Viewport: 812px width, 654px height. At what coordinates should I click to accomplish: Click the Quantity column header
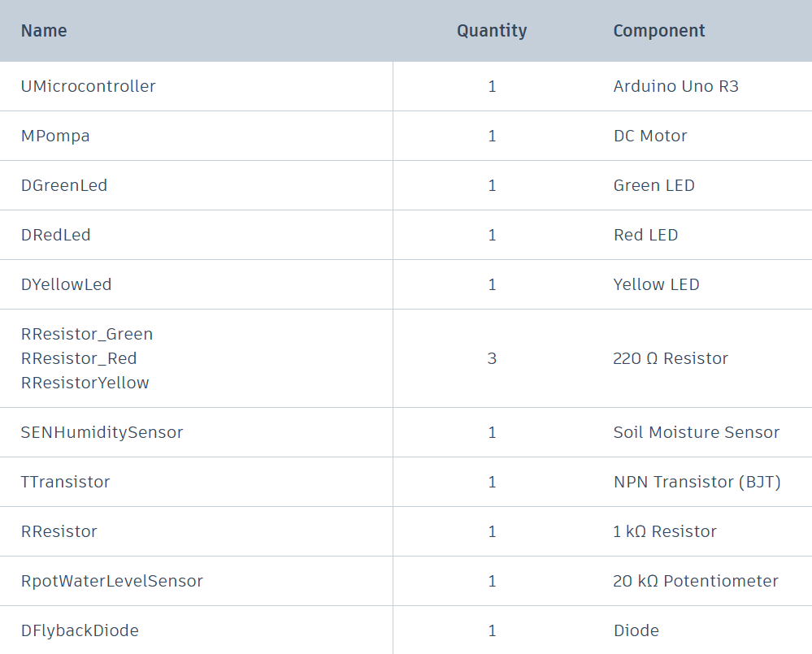[492, 31]
